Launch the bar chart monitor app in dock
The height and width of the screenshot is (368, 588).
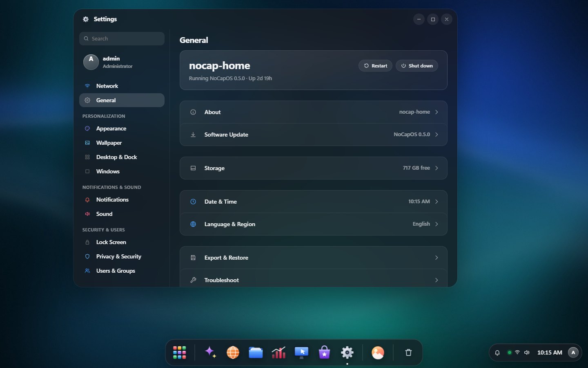coord(278,352)
